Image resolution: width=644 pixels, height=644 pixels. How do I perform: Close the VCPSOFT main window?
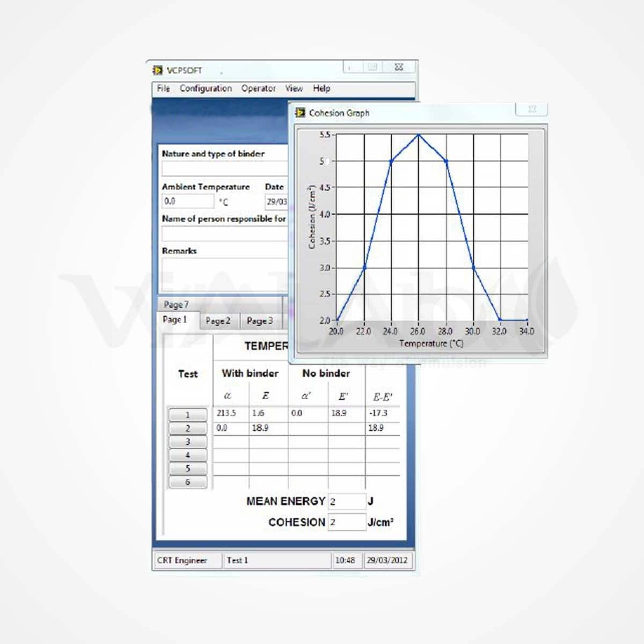coord(399,67)
